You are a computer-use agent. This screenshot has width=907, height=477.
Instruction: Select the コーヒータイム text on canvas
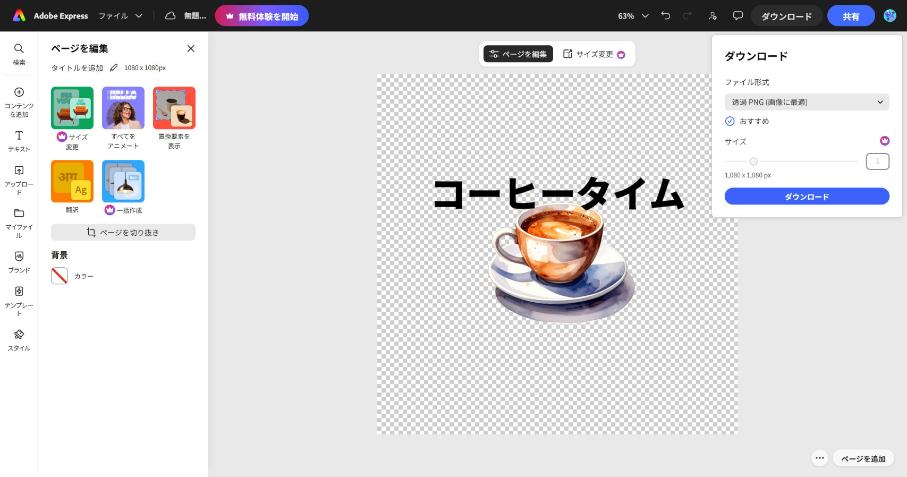[558, 193]
